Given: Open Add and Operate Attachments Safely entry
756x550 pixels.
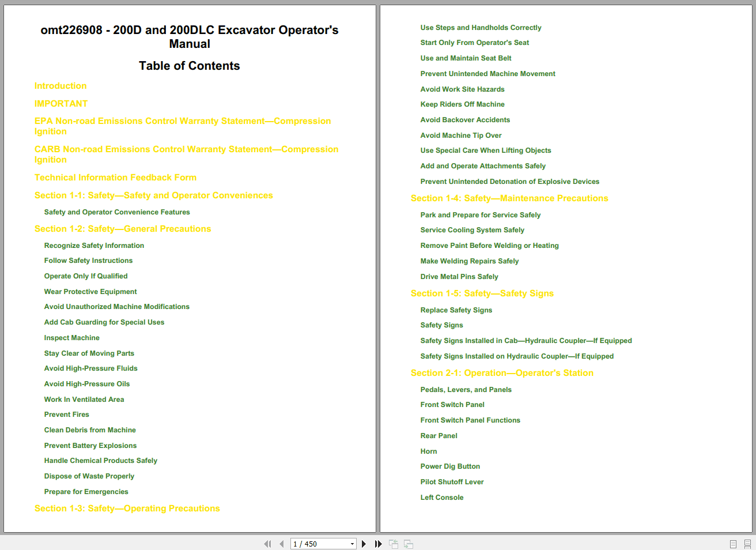Looking at the screenshot, I should [483, 166].
